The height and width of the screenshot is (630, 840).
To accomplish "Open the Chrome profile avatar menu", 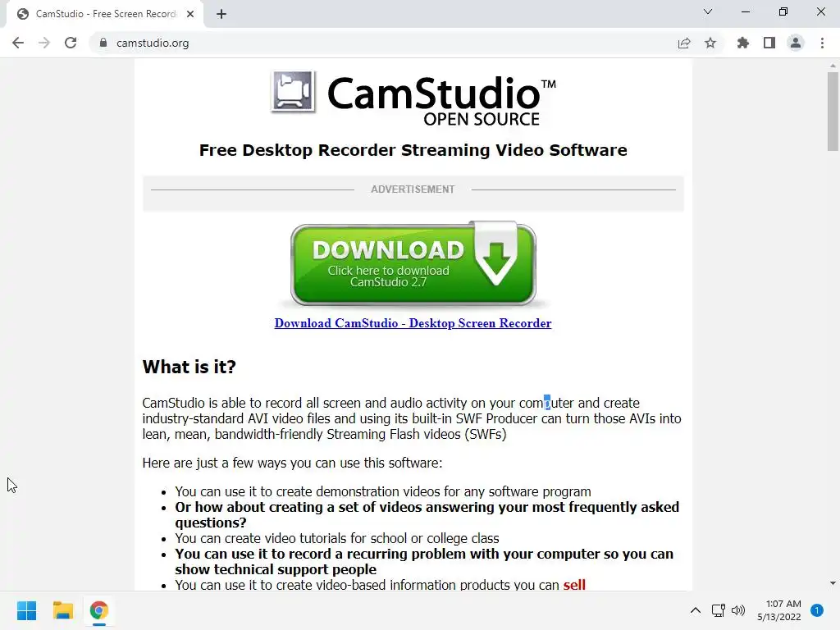I will click(x=796, y=43).
